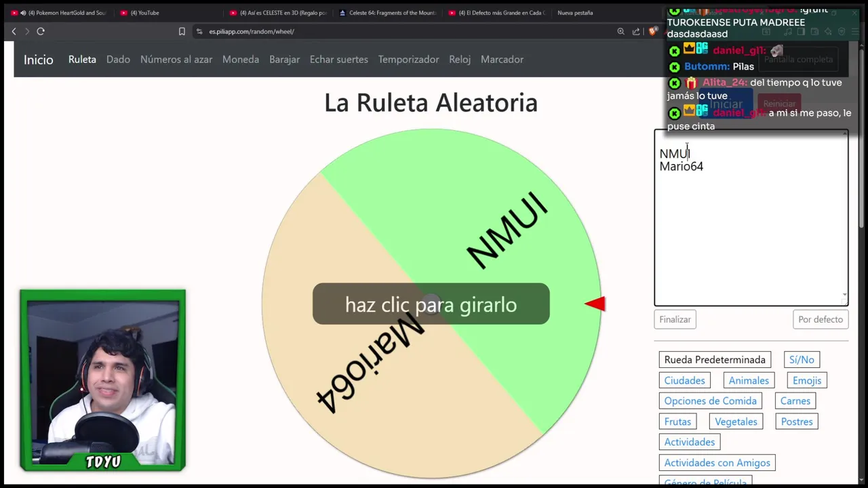The width and height of the screenshot is (868, 488).
Task: Open Moneda in the navigation bar
Action: [x=241, y=60]
